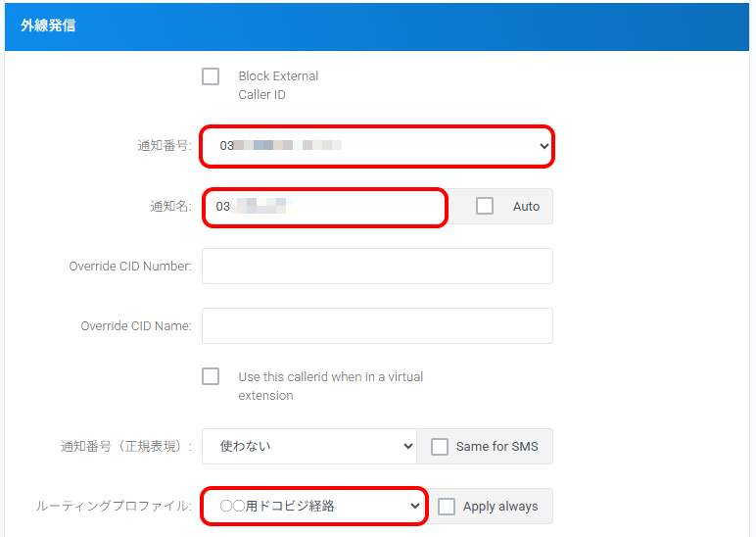
Task: Check Use this callerid in virtual extension
Action: tap(211, 376)
